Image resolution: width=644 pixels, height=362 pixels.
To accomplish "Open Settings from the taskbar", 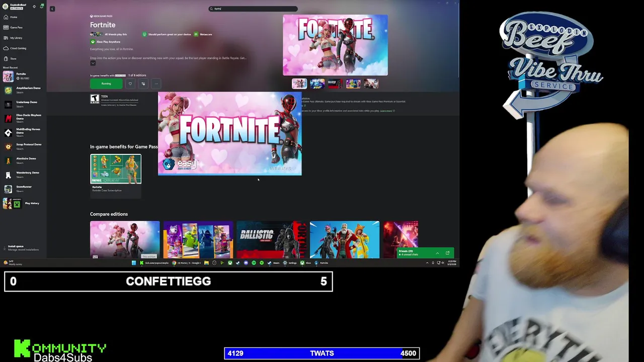I will (290, 262).
